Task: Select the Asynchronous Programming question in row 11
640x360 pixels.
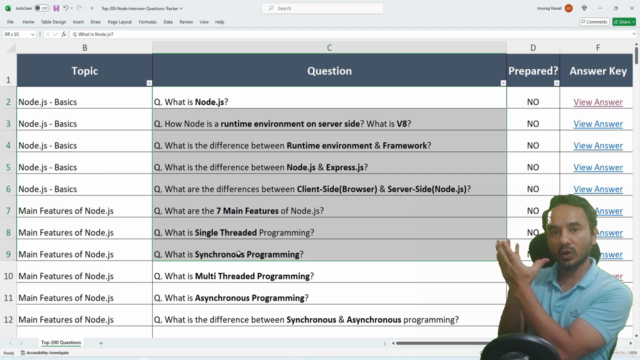Action: (x=329, y=293)
